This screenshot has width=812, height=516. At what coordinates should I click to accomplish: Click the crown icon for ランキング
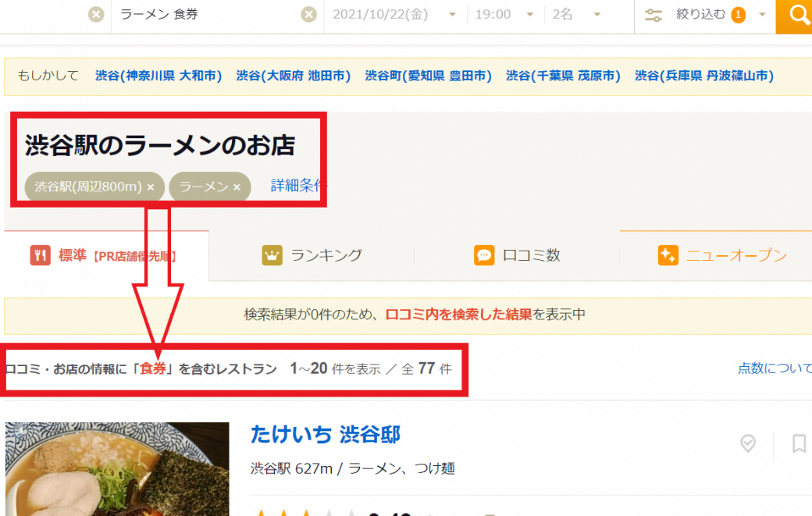pos(272,255)
